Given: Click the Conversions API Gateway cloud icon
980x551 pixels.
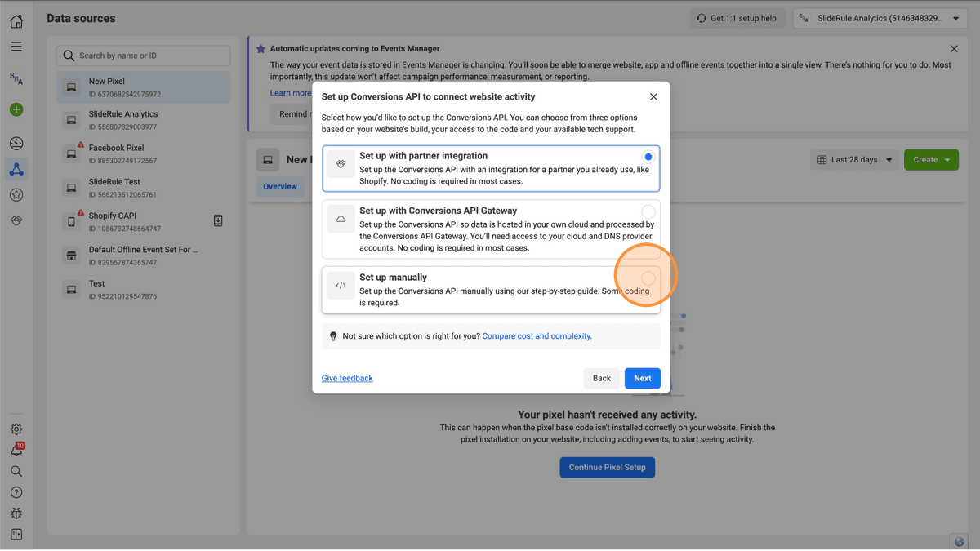Looking at the screenshot, I should [341, 219].
